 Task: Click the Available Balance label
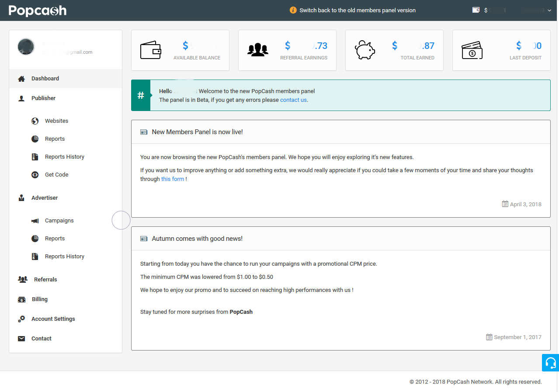point(197,58)
